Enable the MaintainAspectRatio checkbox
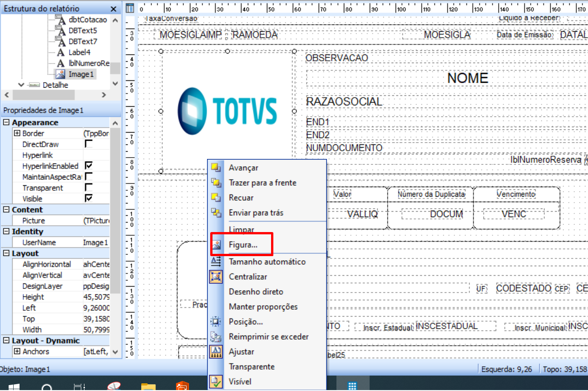 click(x=89, y=177)
